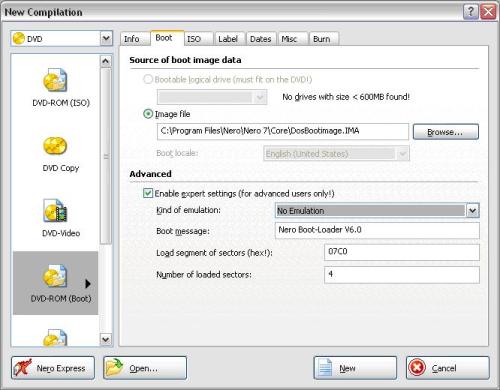Choose the DVD Copy compilation icon
The width and height of the screenshot is (500, 390).
(x=55, y=146)
